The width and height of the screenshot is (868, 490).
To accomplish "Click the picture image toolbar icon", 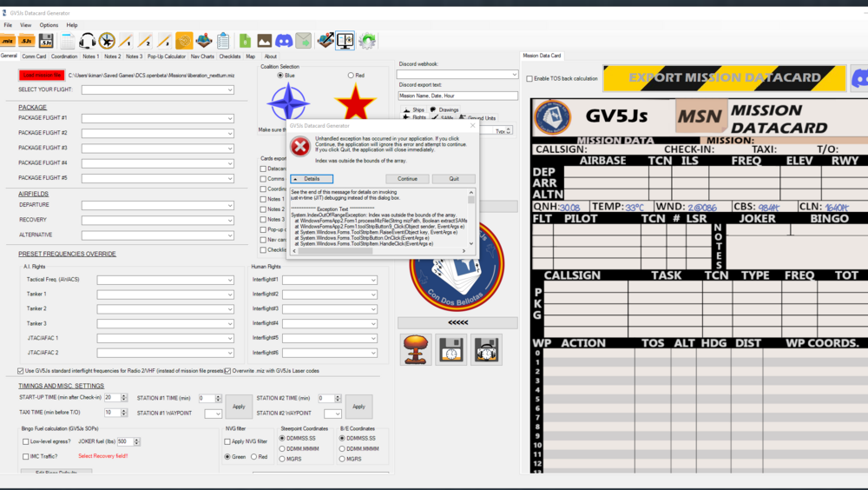I will click(265, 41).
